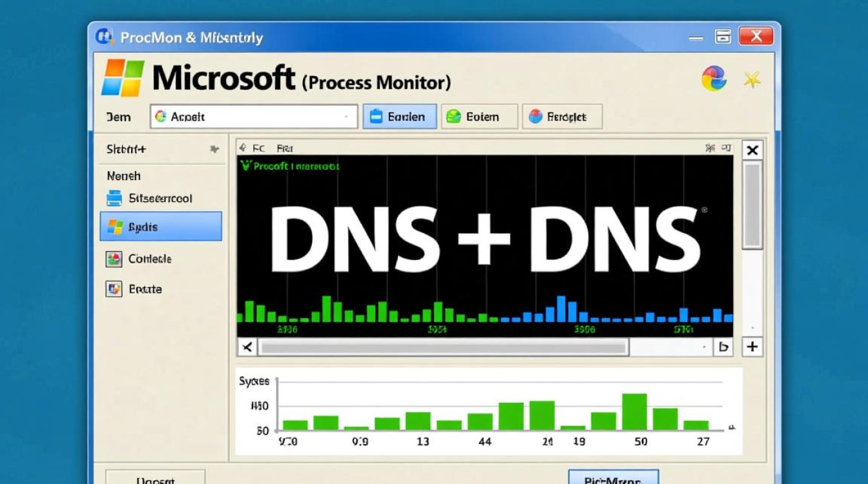Click the arrow at right end of horizontal scrollbar
This screenshot has height=484, width=868.
[x=723, y=347]
